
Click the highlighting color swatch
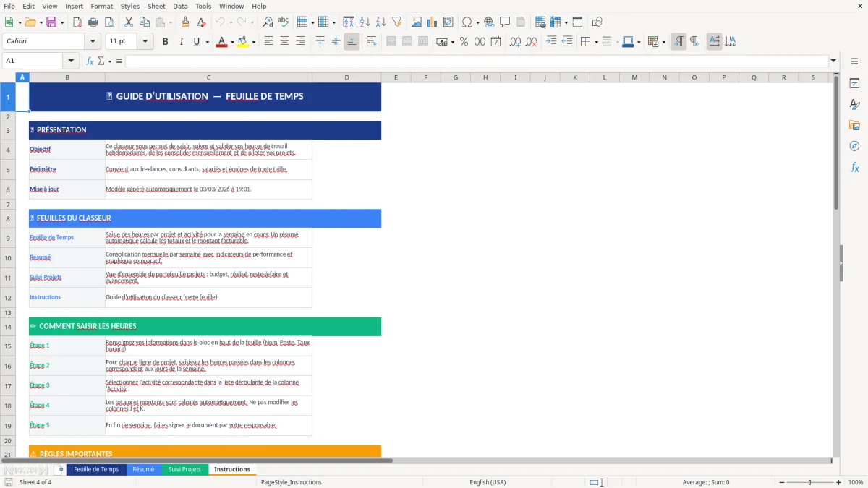[x=242, y=41]
